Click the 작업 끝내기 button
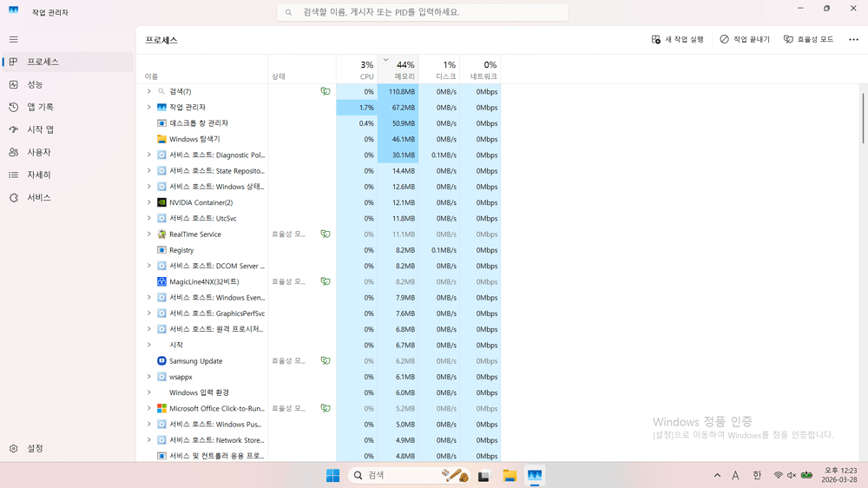The width and height of the screenshot is (868, 488). click(744, 40)
